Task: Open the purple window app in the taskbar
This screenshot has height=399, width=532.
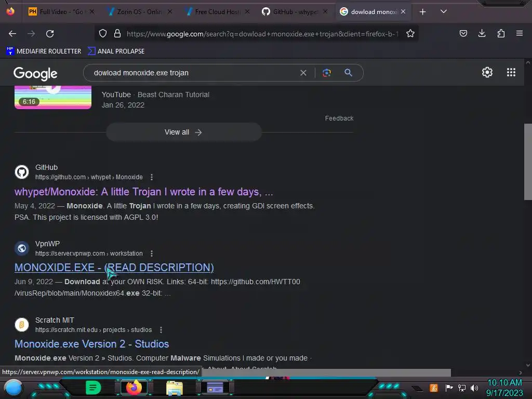Action: [215, 388]
